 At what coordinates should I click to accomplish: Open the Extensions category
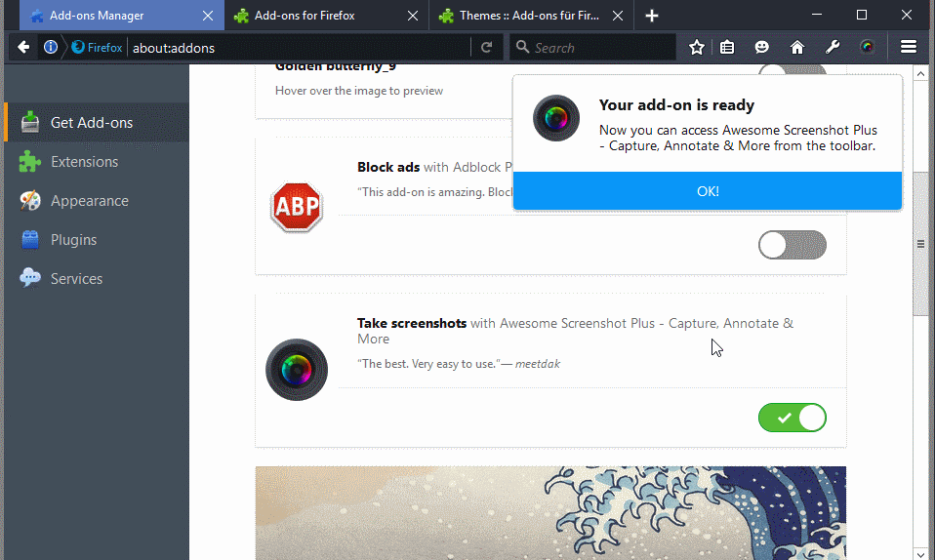click(97, 162)
